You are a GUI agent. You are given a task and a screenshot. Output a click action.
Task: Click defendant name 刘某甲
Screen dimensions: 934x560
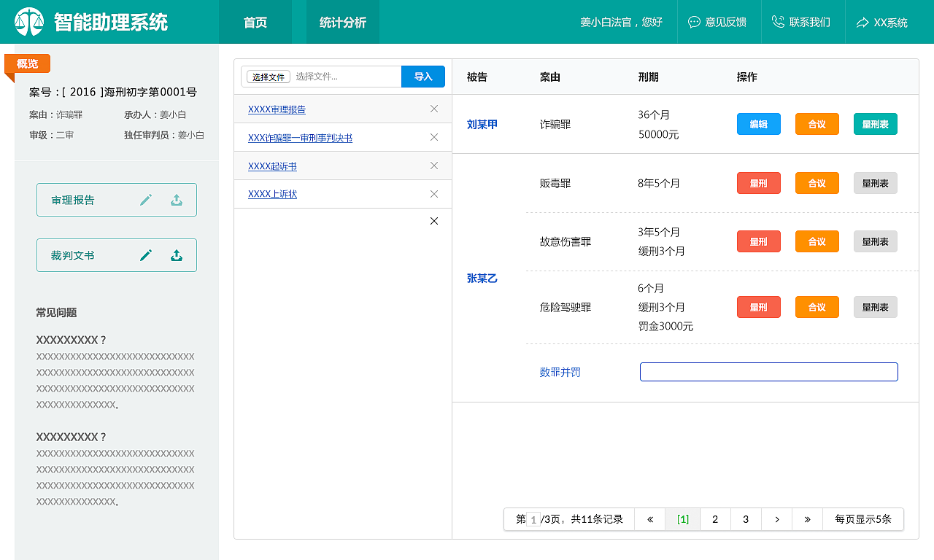[x=482, y=124]
